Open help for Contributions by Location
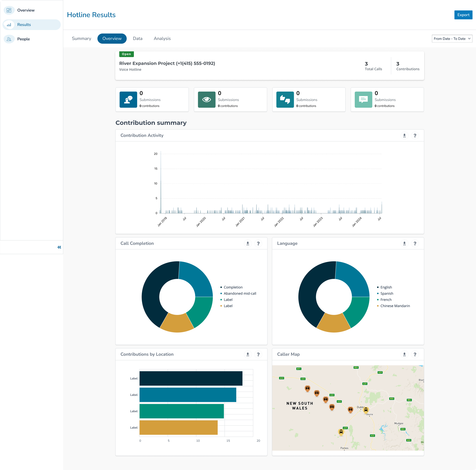Viewport: 476px width, 470px height. (x=258, y=354)
